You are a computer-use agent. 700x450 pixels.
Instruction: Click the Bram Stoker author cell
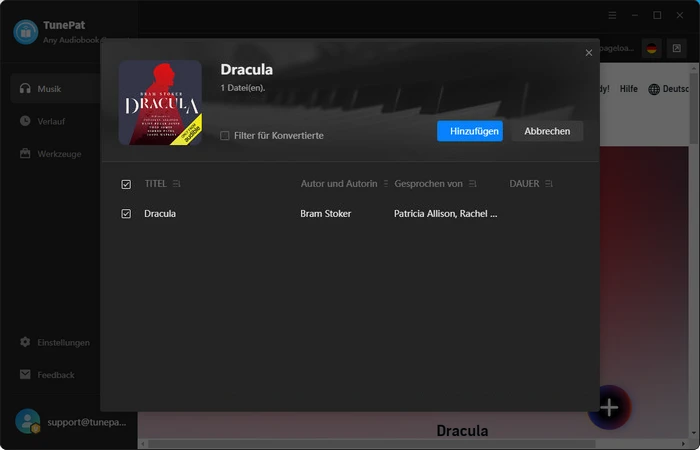pyautogui.click(x=325, y=214)
